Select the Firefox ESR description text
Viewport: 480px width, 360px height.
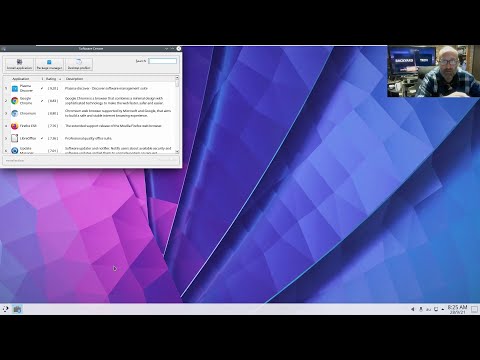click(x=113, y=126)
